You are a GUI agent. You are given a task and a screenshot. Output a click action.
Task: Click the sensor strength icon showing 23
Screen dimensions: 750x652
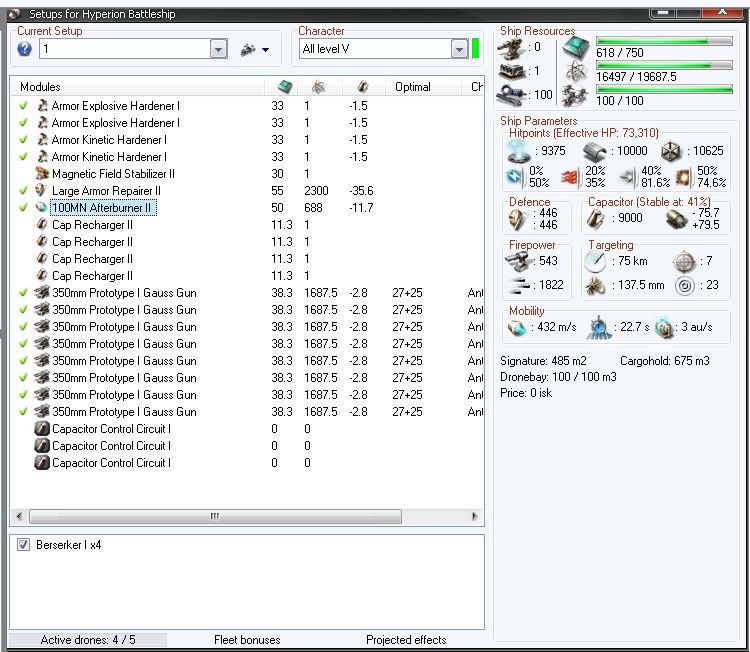pyautogui.click(x=685, y=286)
